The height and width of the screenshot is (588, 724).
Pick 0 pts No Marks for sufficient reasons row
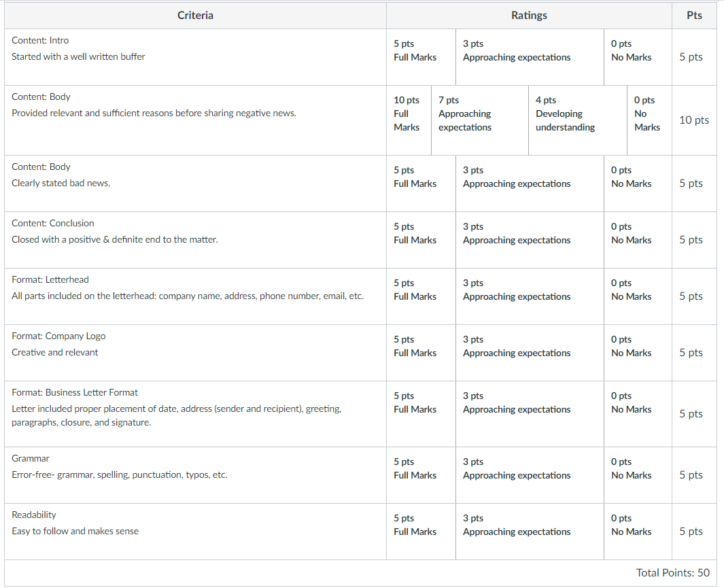tap(649, 120)
